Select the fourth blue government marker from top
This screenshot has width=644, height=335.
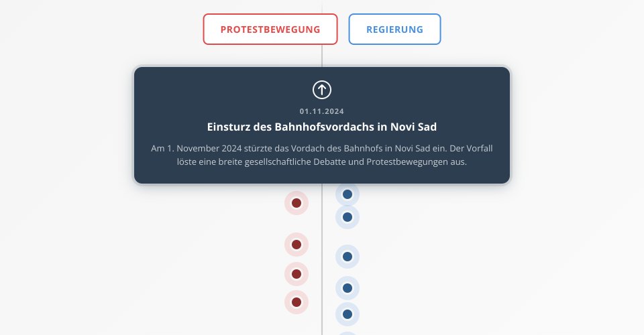[x=347, y=288]
